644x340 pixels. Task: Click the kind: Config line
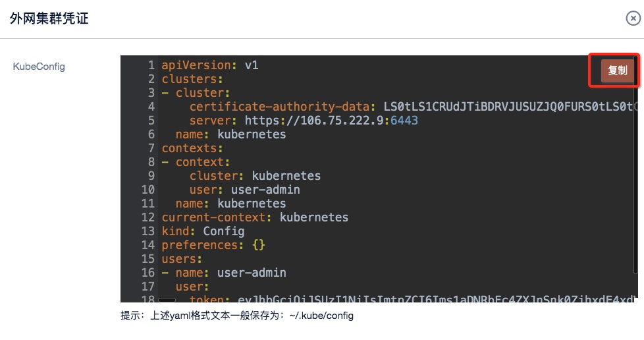(x=203, y=231)
